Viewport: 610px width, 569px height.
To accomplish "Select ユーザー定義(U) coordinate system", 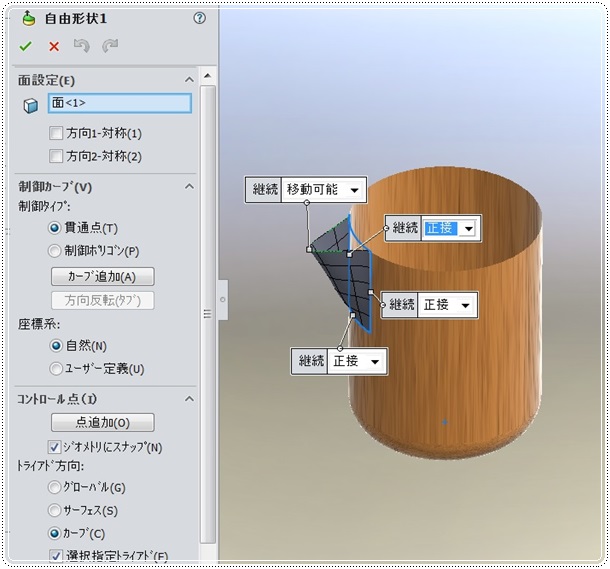I will click(x=56, y=369).
